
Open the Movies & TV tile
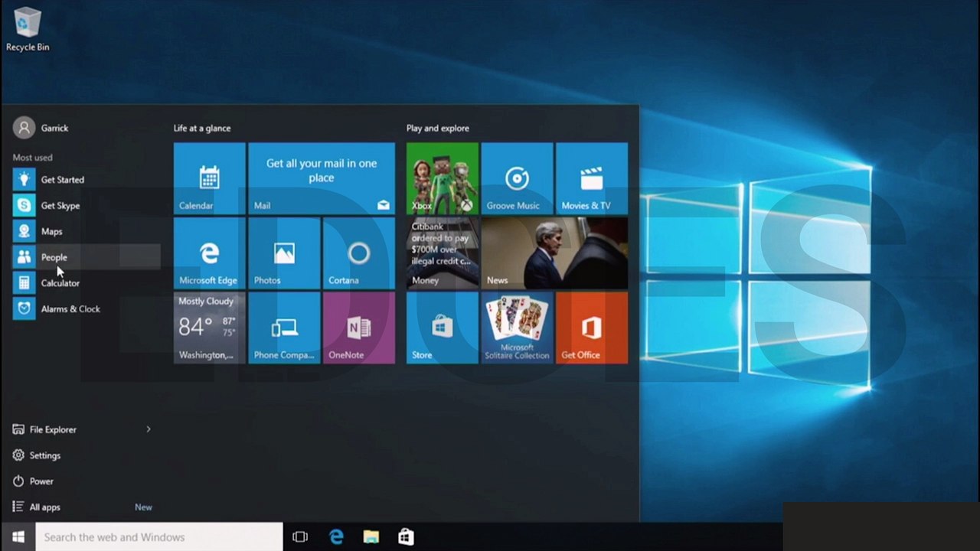tap(592, 178)
